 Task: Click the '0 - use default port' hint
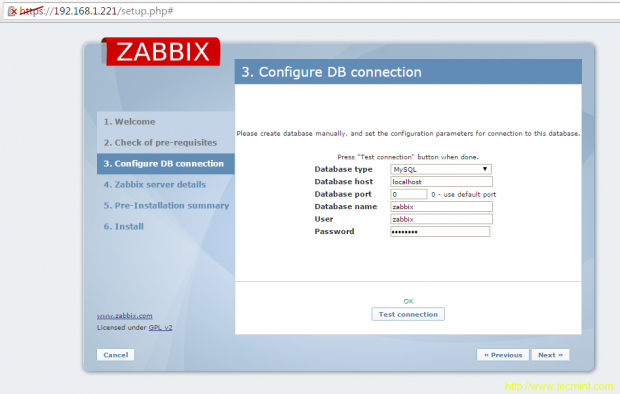tap(463, 195)
